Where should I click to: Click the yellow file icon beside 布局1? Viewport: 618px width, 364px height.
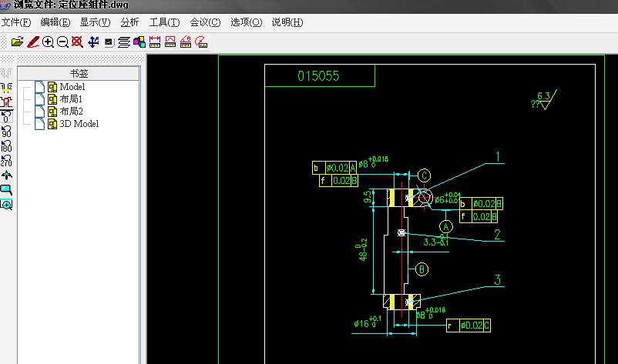click(x=52, y=99)
